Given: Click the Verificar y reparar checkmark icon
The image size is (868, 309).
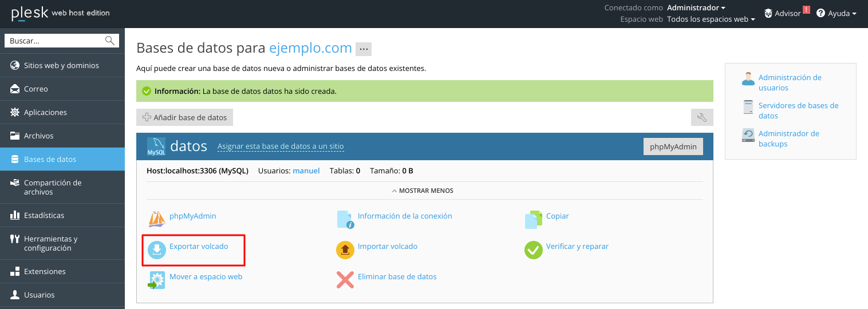Looking at the screenshot, I should point(533,250).
